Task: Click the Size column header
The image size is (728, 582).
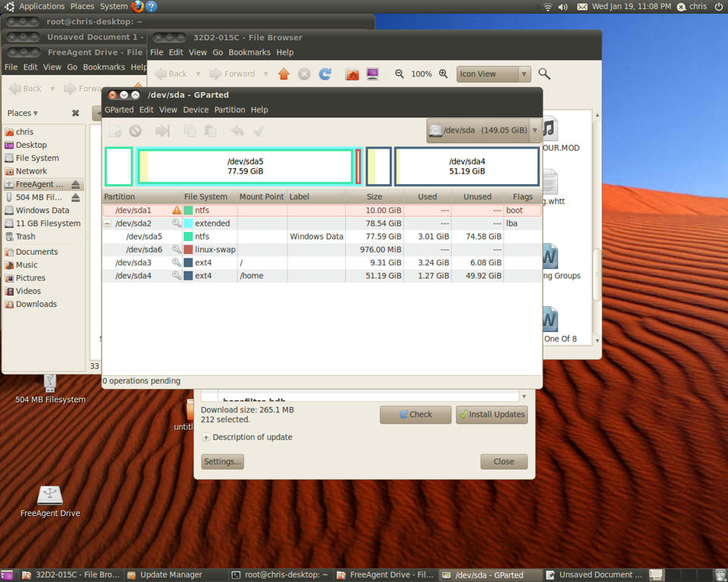Action: pyautogui.click(x=374, y=197)
